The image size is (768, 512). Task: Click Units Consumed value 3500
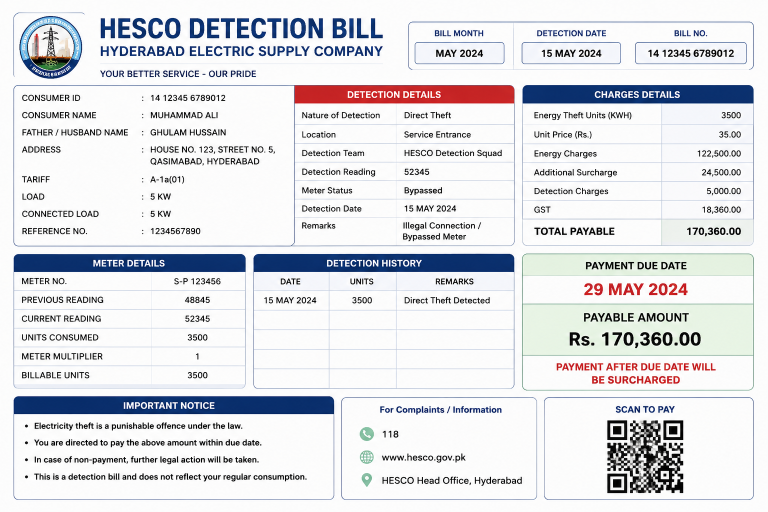click(x=197, y=338)
